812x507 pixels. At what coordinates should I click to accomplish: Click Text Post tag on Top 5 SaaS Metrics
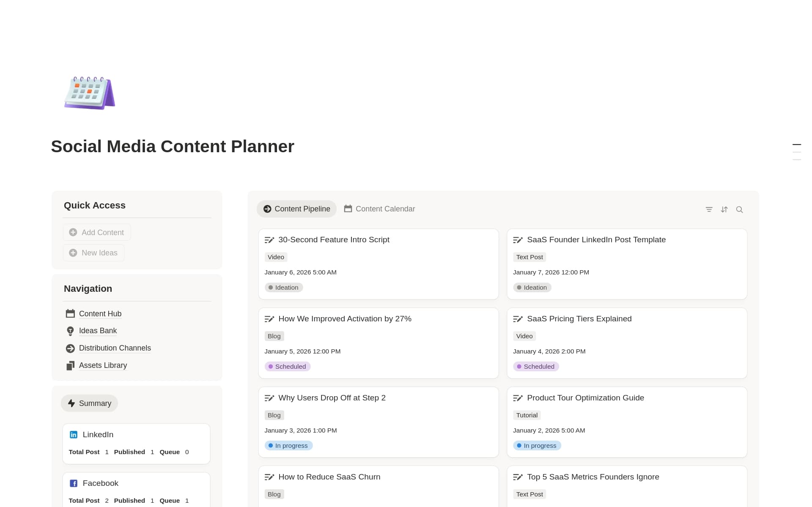(529, 494)
